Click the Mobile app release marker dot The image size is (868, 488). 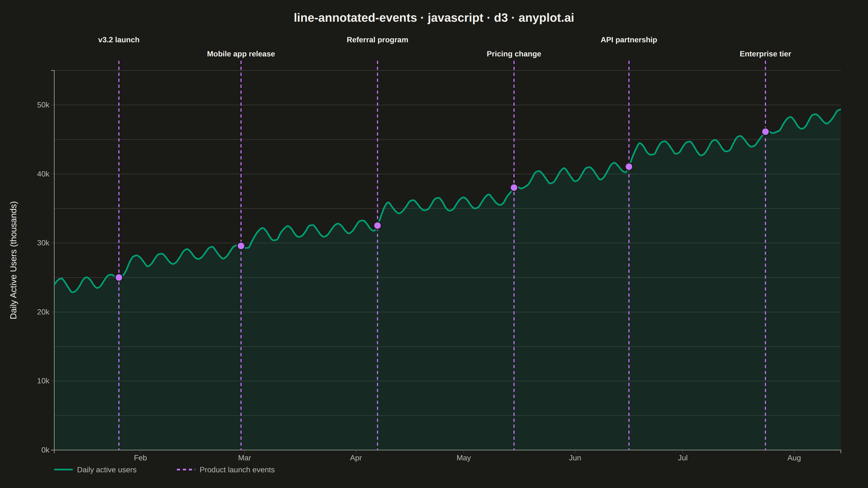(241, 246)
